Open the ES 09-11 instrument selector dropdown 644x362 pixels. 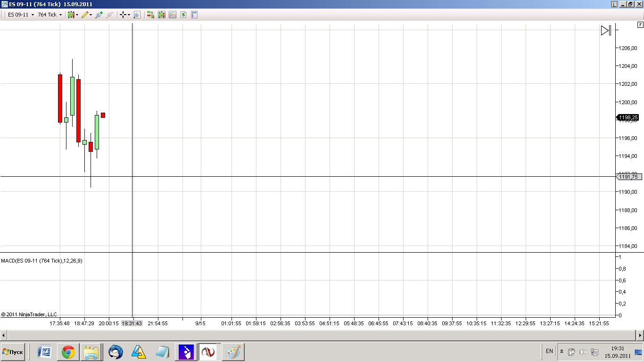21,15
